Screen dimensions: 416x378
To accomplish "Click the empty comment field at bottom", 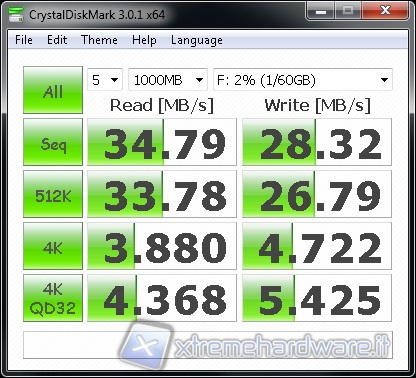I will coord(208,345).
